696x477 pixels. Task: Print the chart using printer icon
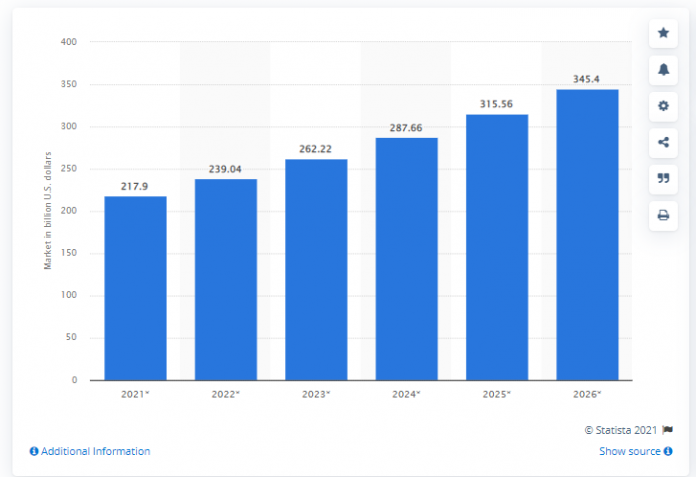click(662, 215)
